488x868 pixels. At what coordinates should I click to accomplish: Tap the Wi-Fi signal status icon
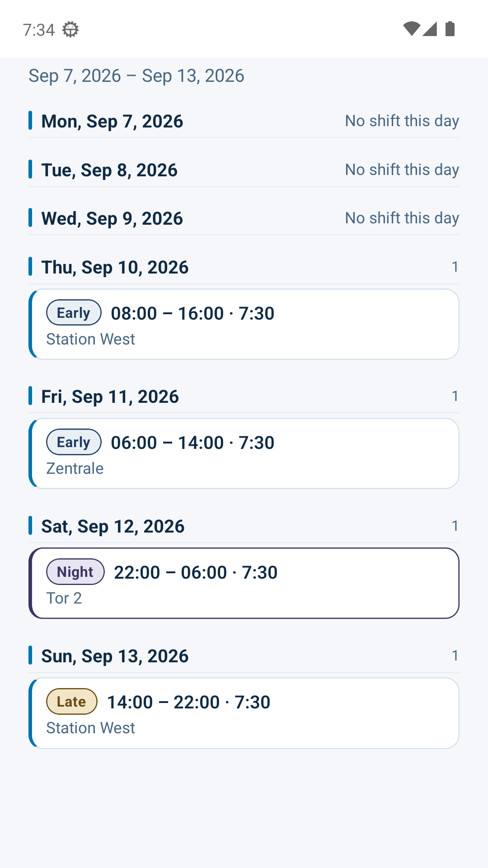411,29
